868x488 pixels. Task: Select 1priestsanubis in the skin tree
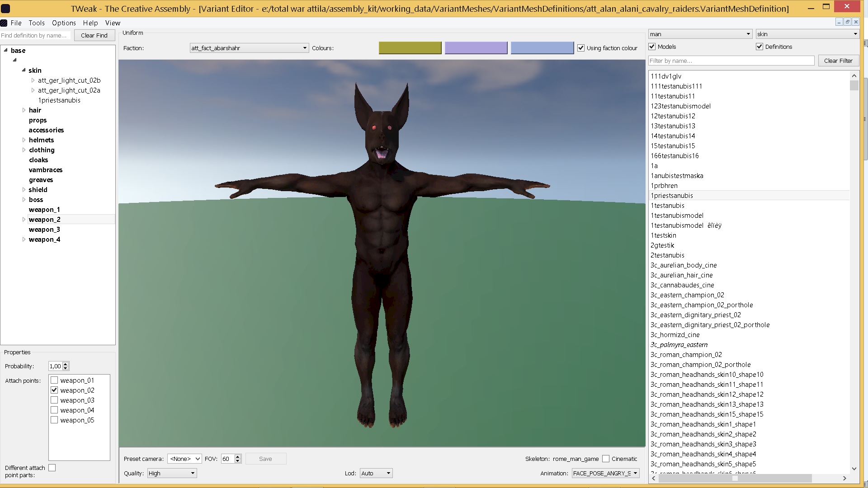click(59, 100)
